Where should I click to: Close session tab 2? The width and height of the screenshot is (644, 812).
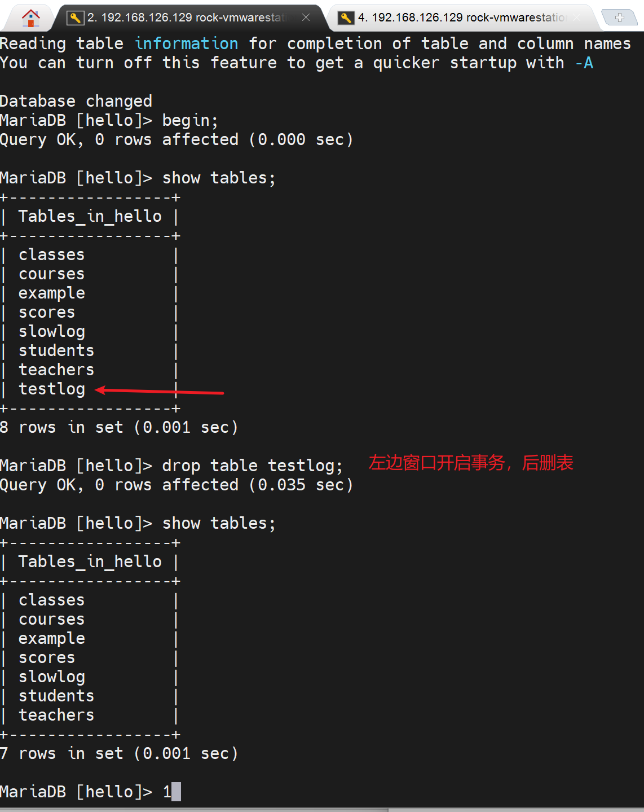(306, 17)
